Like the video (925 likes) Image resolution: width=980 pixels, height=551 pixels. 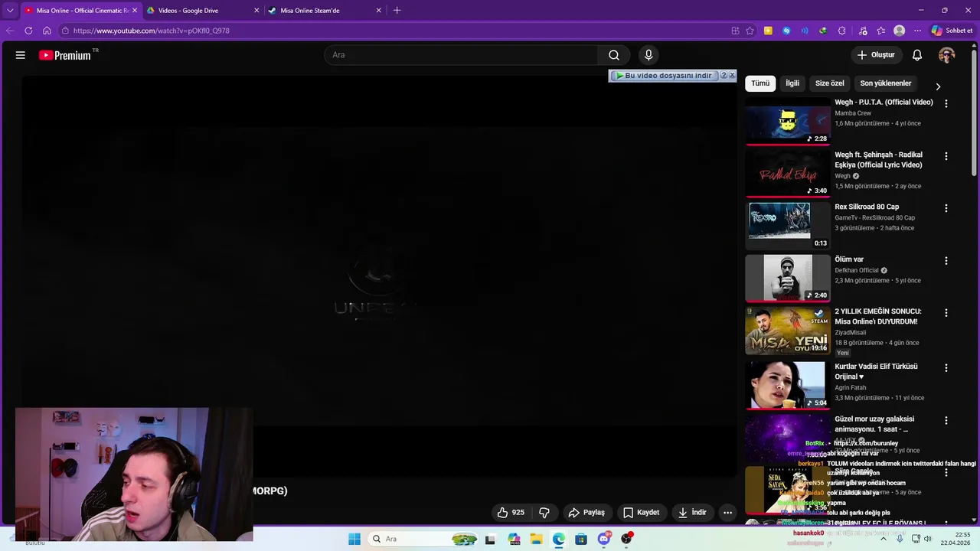coord(511,513)
